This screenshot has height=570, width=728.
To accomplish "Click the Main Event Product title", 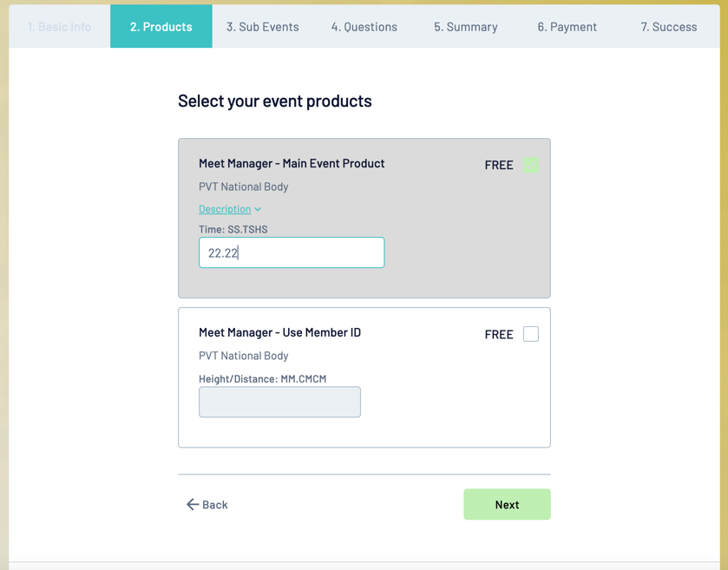I will tap(292, 163).
